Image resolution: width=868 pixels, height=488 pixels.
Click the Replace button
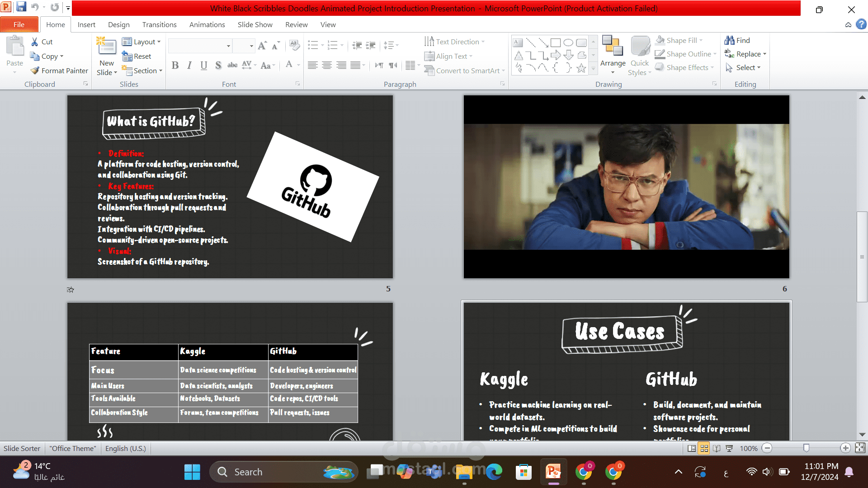click(745, 54)
